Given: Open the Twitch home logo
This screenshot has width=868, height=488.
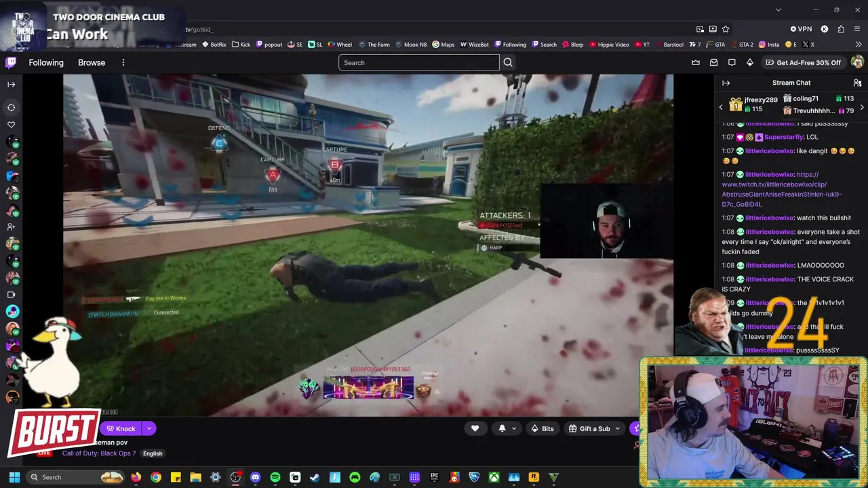Looking at the screenshot, I should (x=11, y=62).
